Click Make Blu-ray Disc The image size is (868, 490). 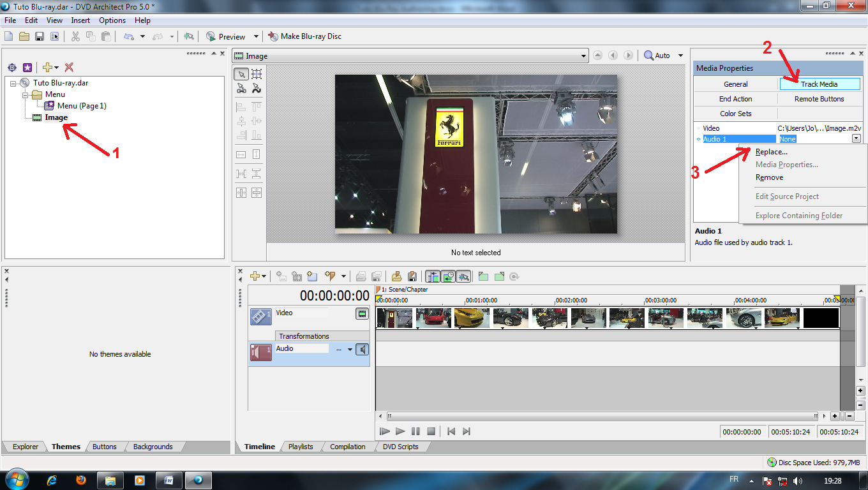pos(305,36)
